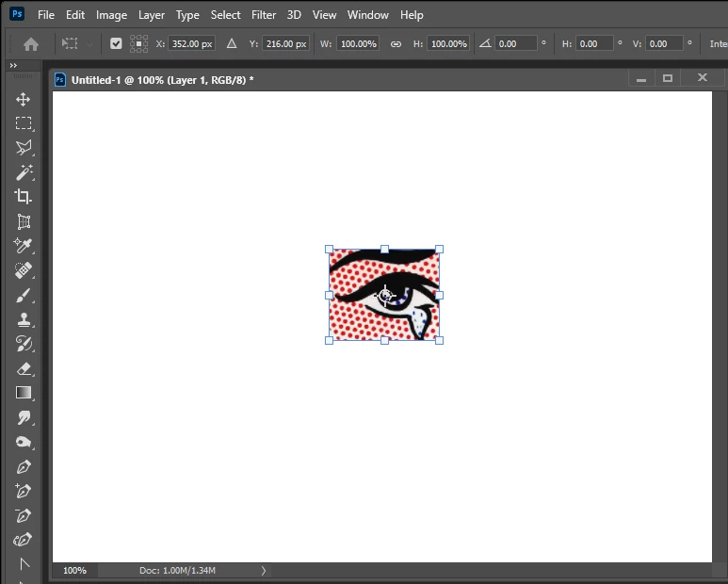Screen dimensions: 728x584
Task: Select the Eyedropper tool
Action: [x=24, y=246]
